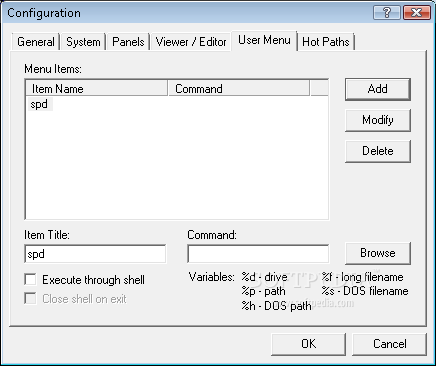Screen dimensions: 436x366
Task: Click the help question mark button
Action: point(387,13)
